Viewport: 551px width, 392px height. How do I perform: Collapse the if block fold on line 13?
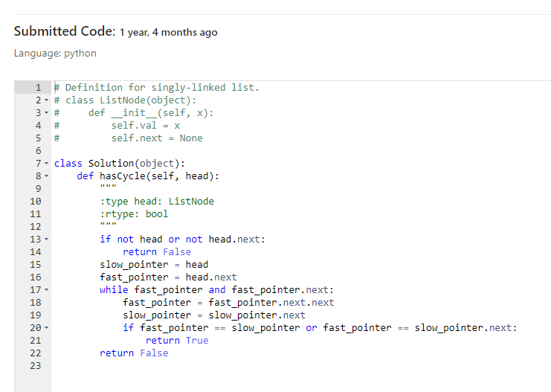46,240
